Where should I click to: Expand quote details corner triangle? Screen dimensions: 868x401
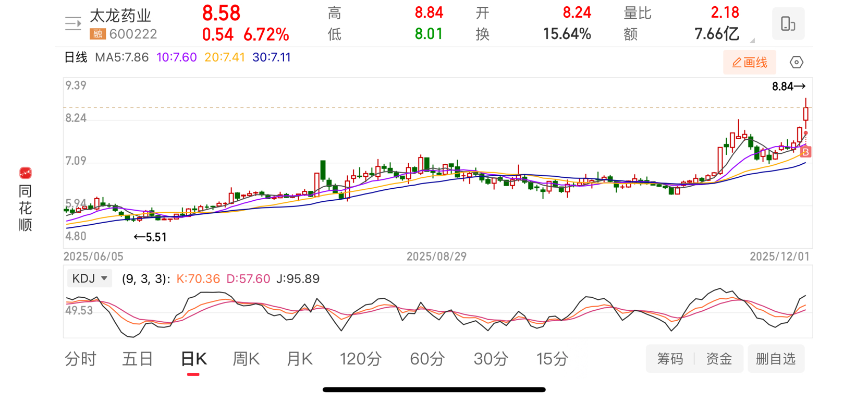[x=752, y=40]
